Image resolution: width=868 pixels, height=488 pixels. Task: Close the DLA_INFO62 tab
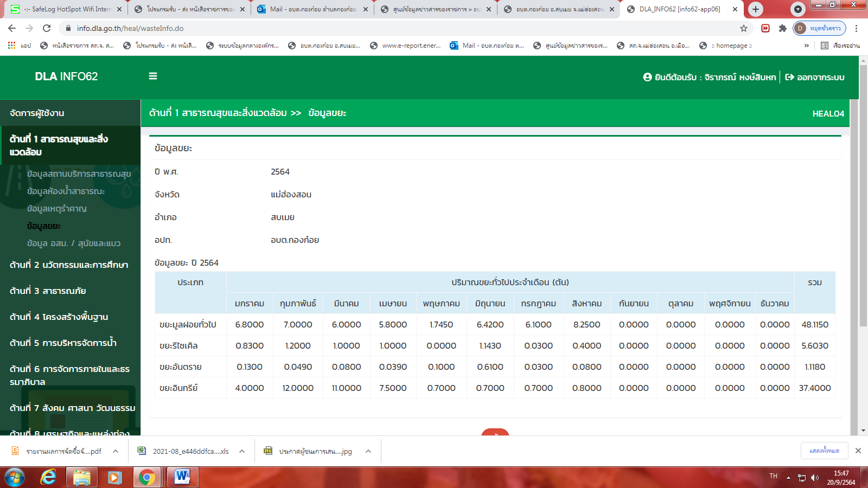click(x=735, y=9)
